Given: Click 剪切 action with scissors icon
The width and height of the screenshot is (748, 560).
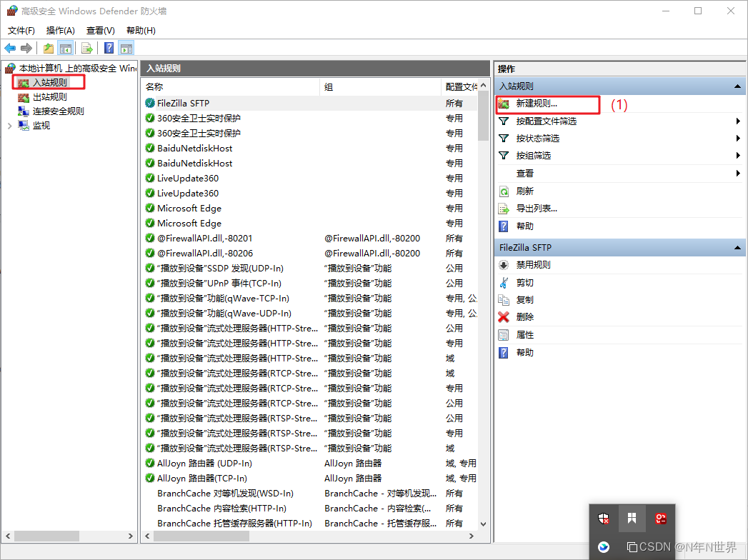Looking at the screenshot, I should pos(525,283).
